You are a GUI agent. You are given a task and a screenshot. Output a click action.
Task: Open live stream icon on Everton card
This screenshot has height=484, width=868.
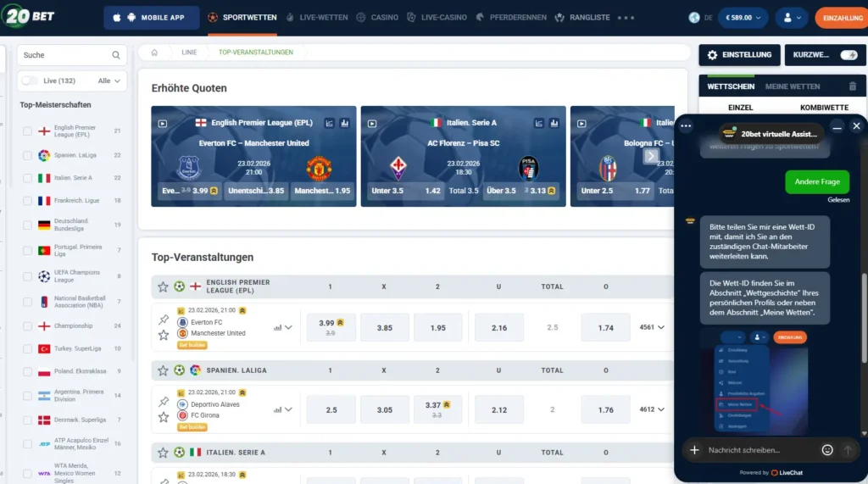pyautogui.click(x=162, y=124)
